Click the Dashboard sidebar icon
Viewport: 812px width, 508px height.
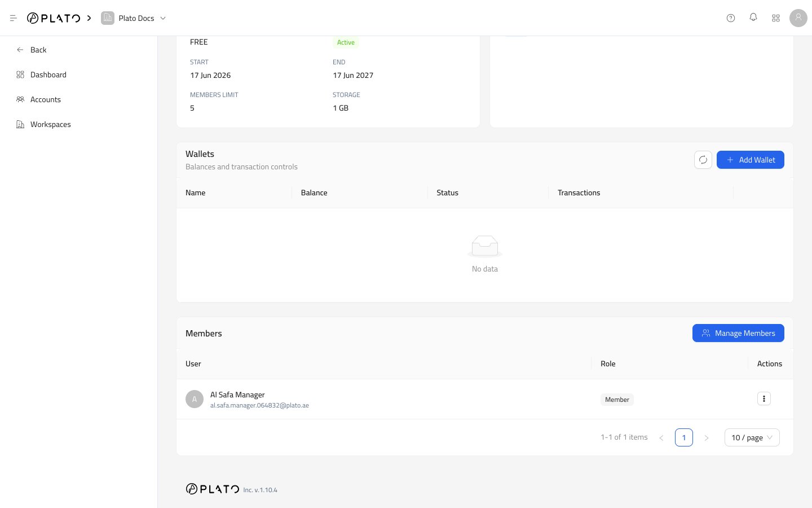pyautogui.click(x=20, y=75)
